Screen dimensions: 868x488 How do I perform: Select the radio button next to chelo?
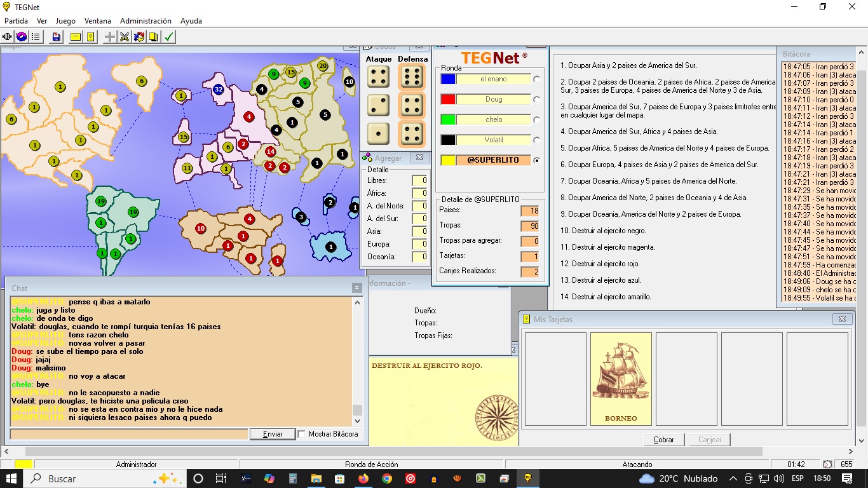coord(537,120)
